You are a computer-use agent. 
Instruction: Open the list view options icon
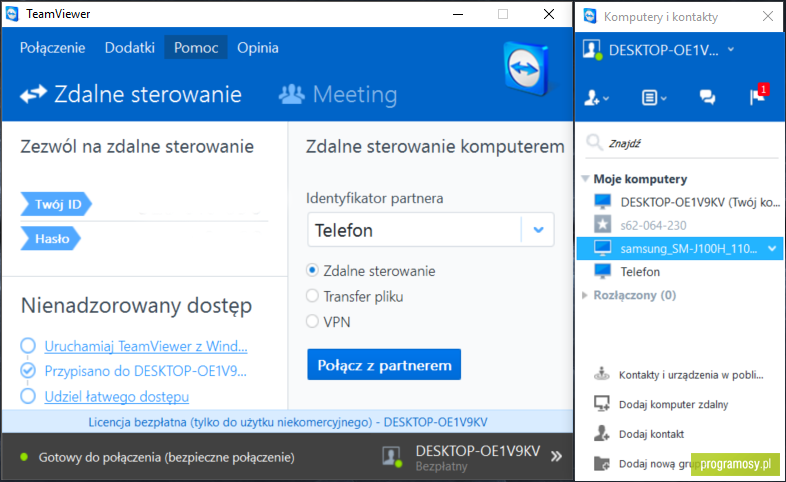point(654,97)
